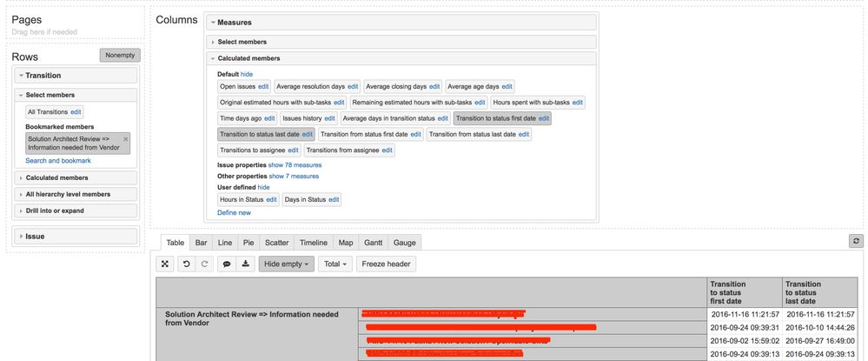The height and width of the screenshot is (361, 868).
Task: Switch to the Table tab
Action: click(176, 243)
